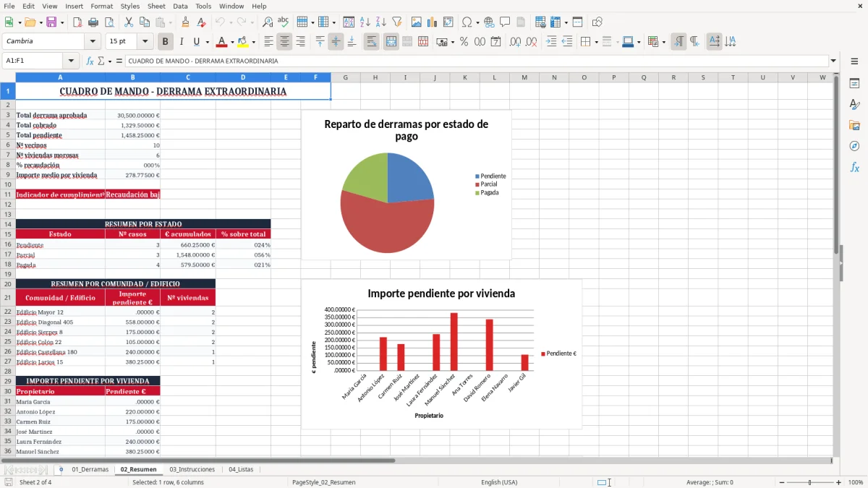
Task: Open font color dropdown arrow
Action: pyautogui.click(x=231, y=42)
